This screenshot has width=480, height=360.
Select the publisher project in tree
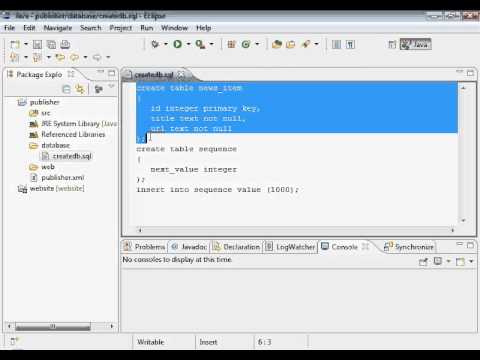coord(44,102)
